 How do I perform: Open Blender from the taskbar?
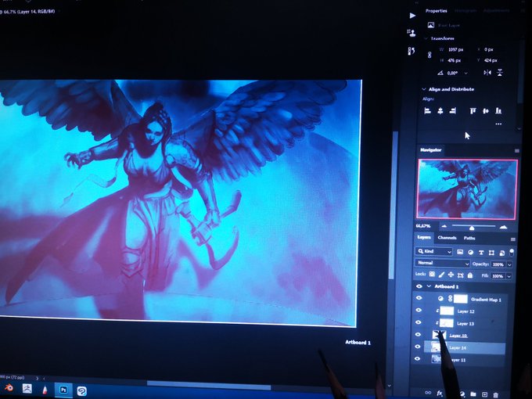[x=8, y=388]
